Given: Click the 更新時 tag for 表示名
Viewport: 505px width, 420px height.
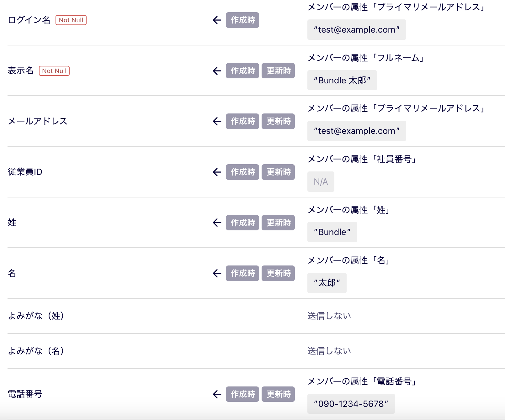Looking at the screenshot, I should (x=278, y=71).
